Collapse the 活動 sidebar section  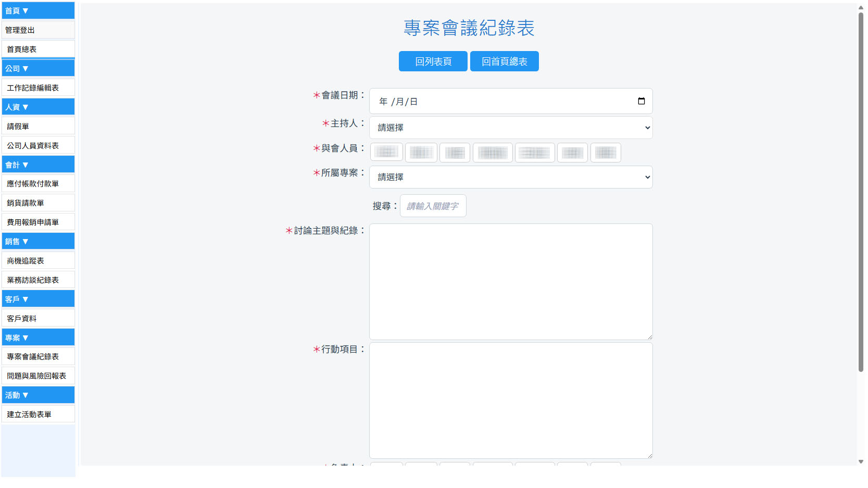click(38, 395)
